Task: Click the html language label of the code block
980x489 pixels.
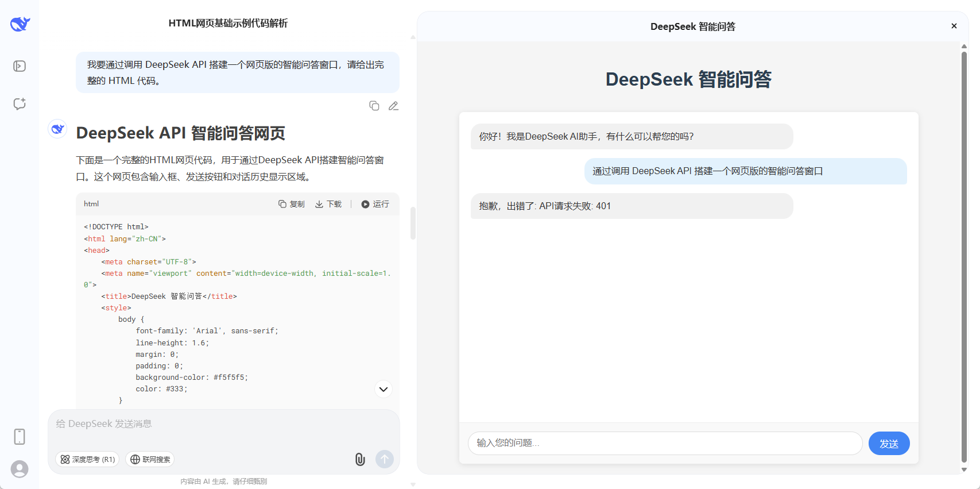Action: 91,204
